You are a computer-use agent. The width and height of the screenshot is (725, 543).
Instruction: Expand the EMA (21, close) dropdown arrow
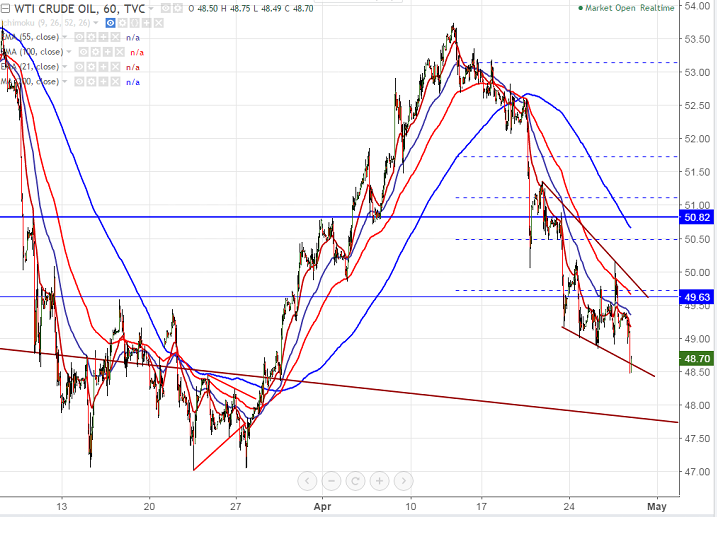pyautogui.click(x=65, y=67)
